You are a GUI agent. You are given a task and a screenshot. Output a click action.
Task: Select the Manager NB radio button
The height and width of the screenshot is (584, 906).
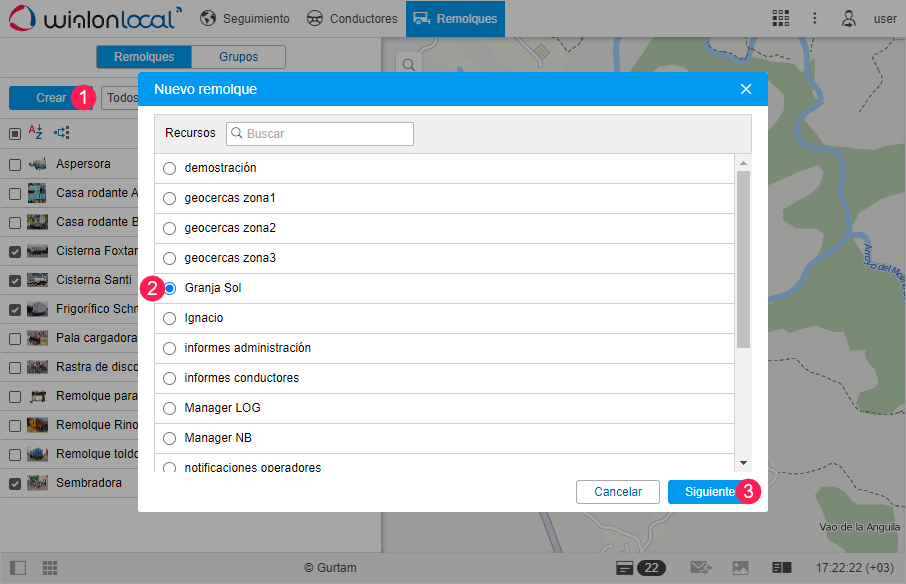pyautogui.click(x=169, y=439)
